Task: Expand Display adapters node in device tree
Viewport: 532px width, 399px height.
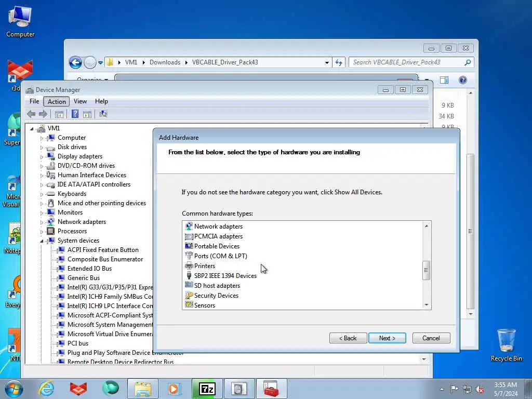Action: 42,157
